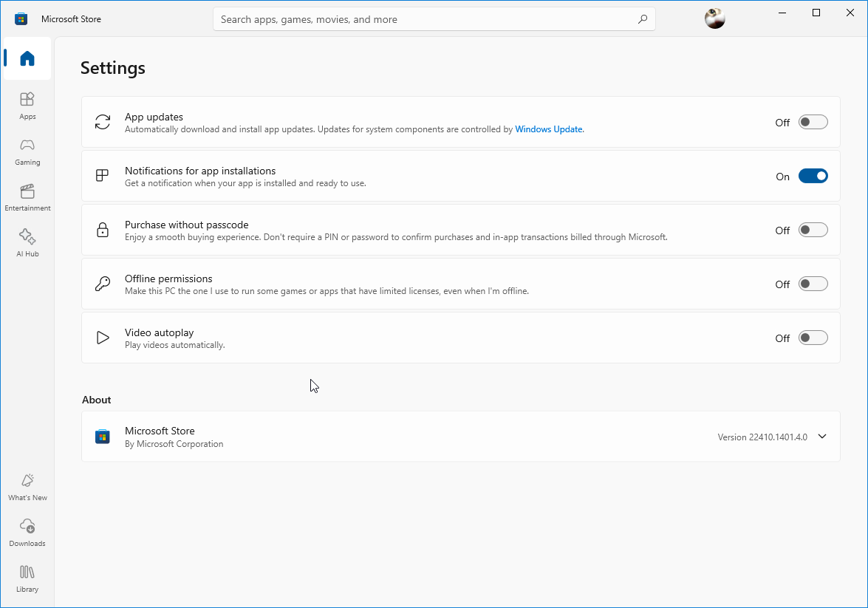The width and height of the screenshot is (868, 608).
Task: Open the AI Hub section
Action: (x=27, y=243)
